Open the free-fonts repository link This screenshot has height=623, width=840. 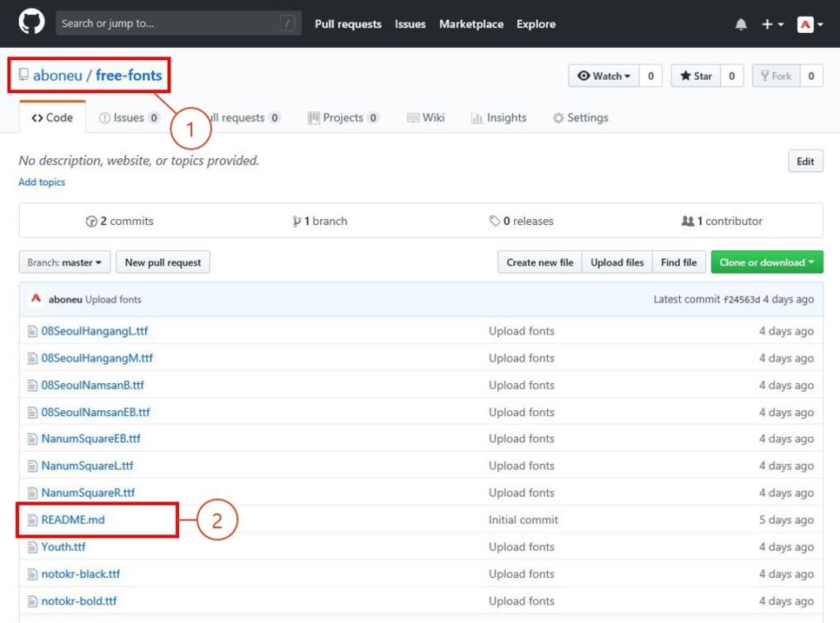[x=129, y=75]
